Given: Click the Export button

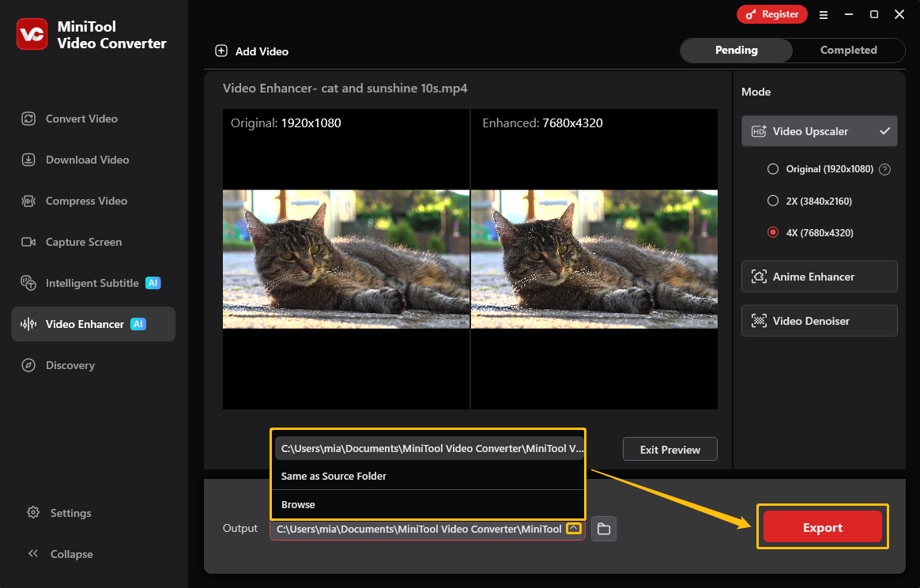Looking at the screenshot, I should pos(822,526).
